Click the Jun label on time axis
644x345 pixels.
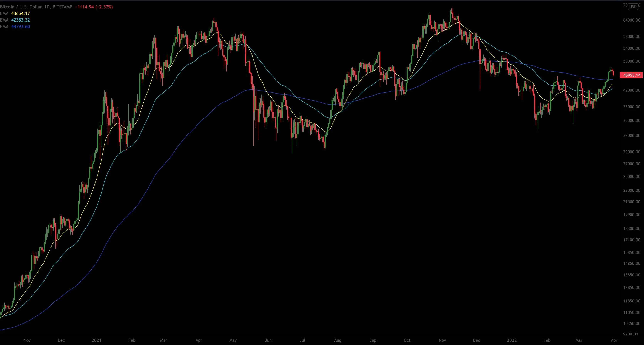[268, 340]
